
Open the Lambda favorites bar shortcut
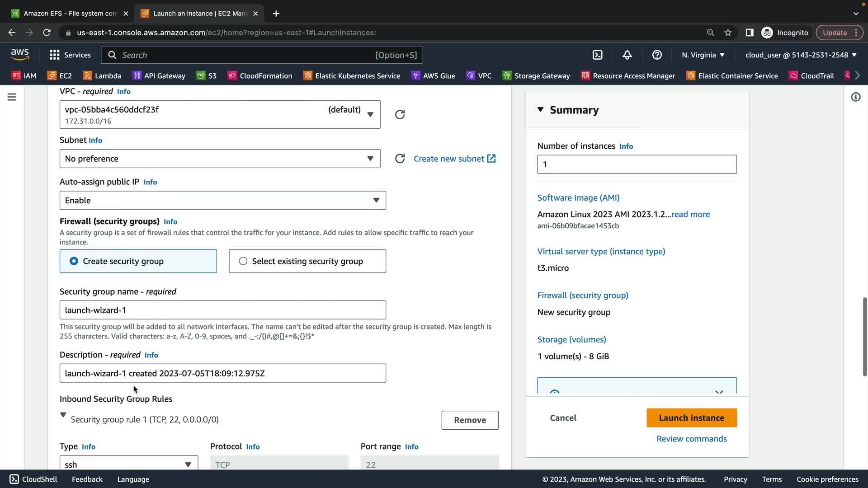[102, 75]
